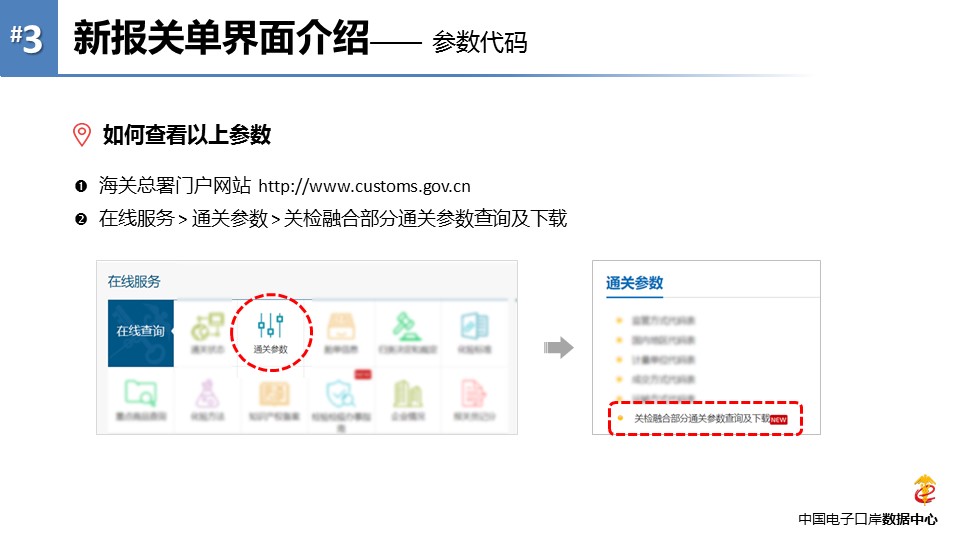Click the 在线服务 section header

click(x=134, y=282)
